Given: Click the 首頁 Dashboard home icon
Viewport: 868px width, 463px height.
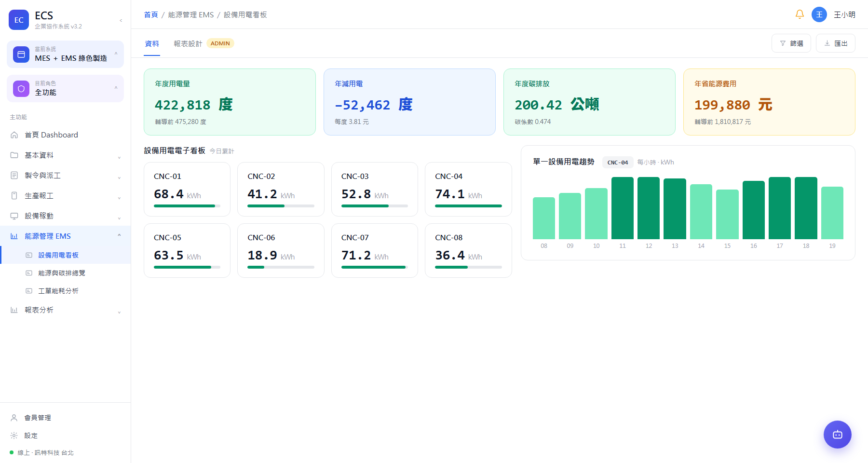Looking at the screenshot, I should pos(14,135).
